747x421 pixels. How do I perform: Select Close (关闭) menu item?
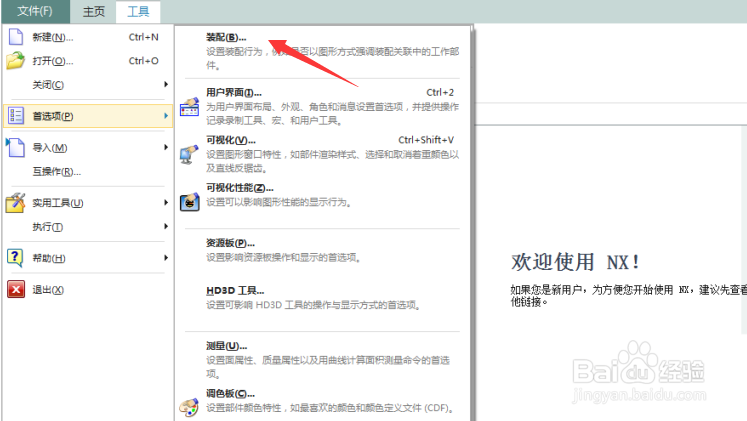point(88,84)
